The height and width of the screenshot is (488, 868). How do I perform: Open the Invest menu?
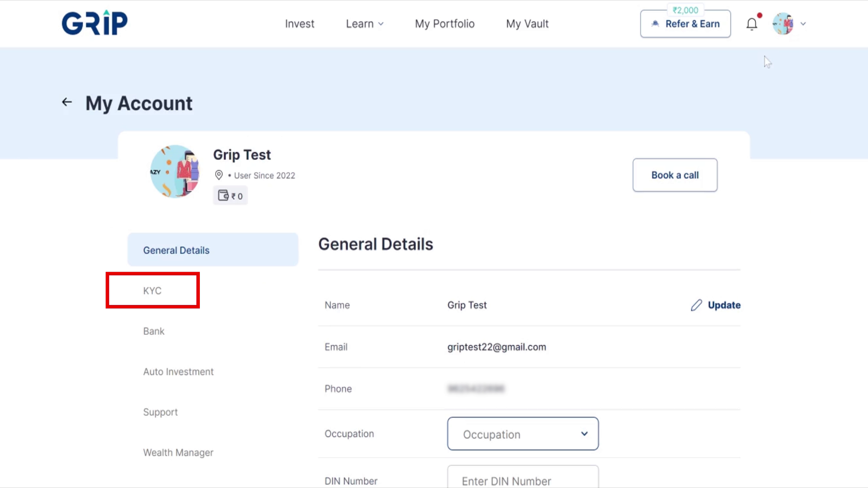(x=299, y=24)
